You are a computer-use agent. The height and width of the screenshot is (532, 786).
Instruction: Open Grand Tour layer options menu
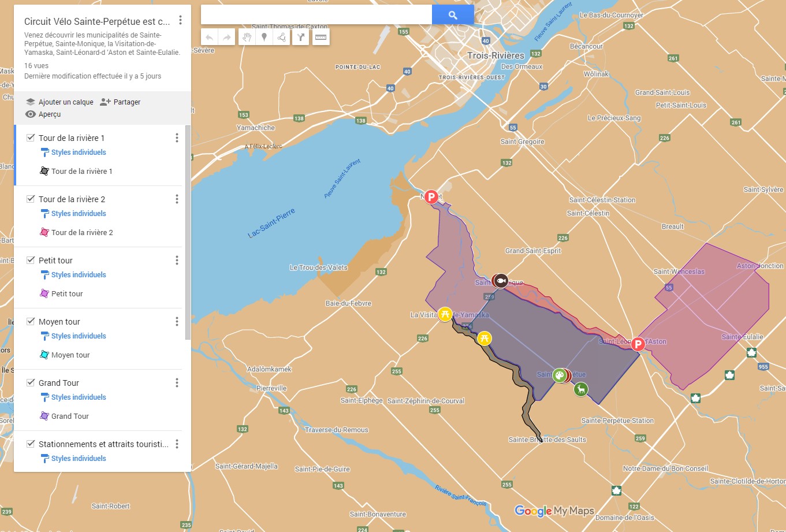tap(177, 383)
